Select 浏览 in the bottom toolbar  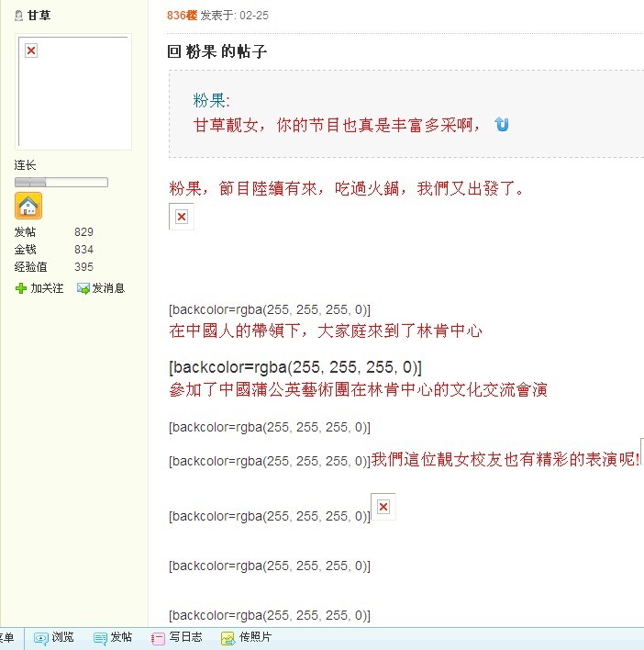62,638
